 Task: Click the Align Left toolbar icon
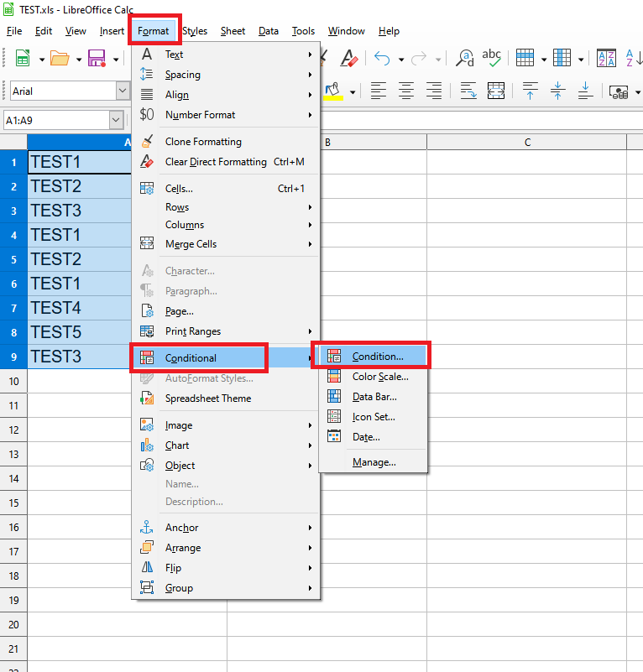pos(379,91)
